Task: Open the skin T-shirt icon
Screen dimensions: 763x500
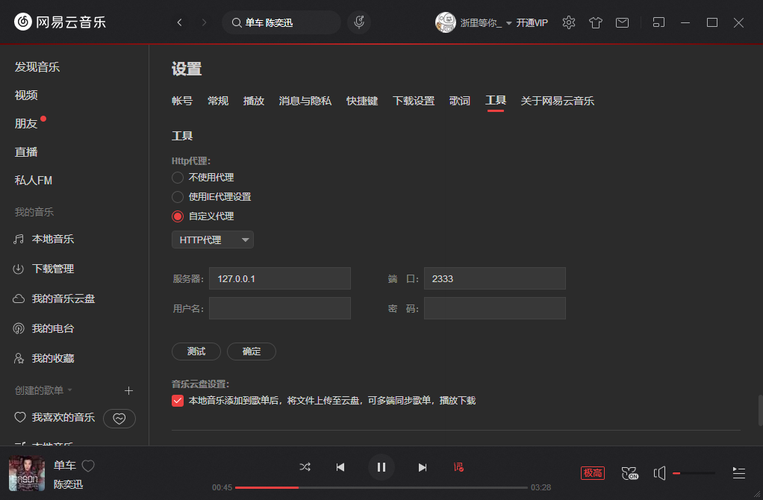Action: coord(595,22)
